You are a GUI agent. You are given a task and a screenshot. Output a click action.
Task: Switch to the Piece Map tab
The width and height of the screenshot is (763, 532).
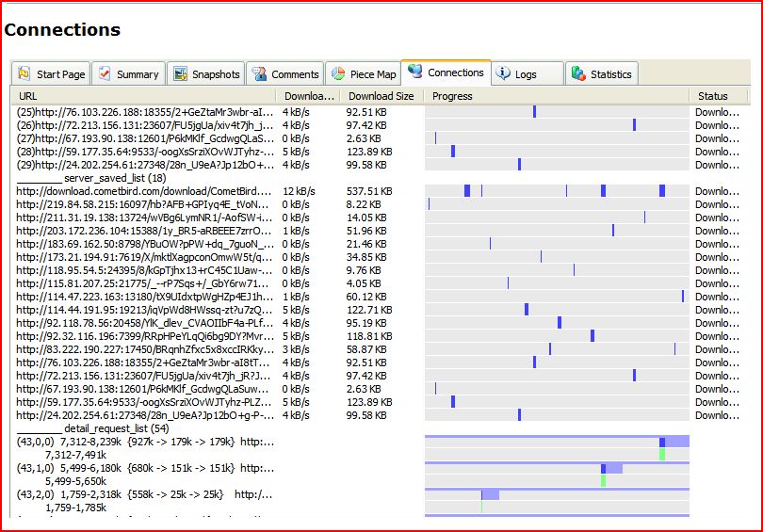tap(363, 73)
